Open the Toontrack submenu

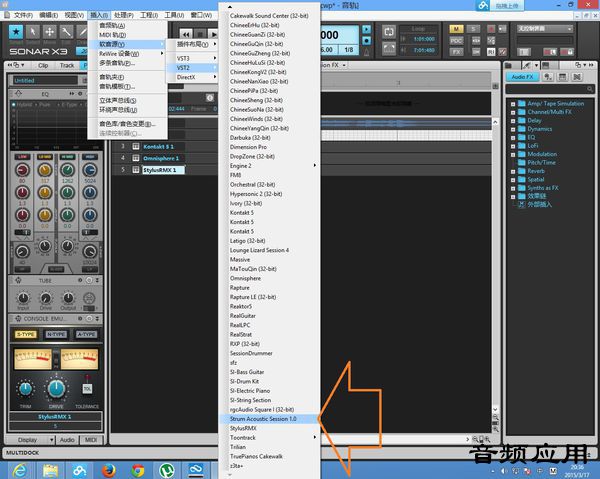click(x=269, y=437)
